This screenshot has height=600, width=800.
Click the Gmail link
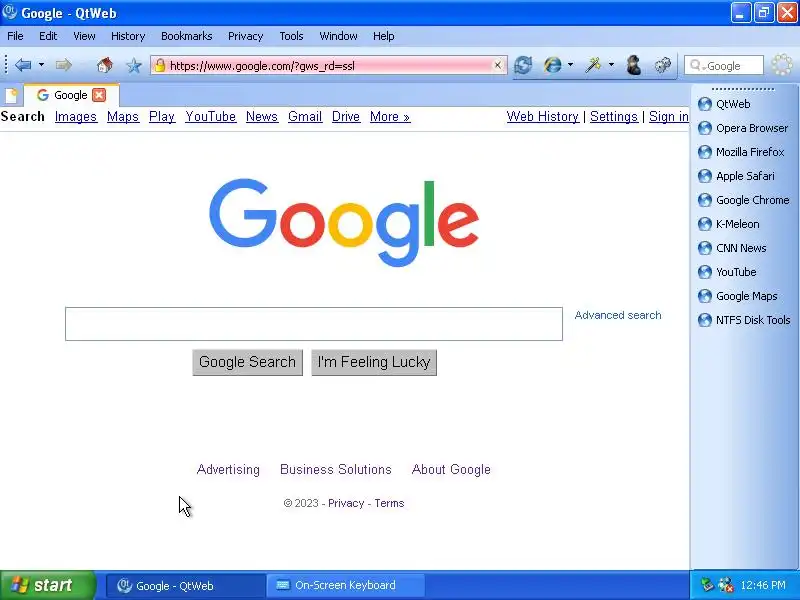(305, 117)
